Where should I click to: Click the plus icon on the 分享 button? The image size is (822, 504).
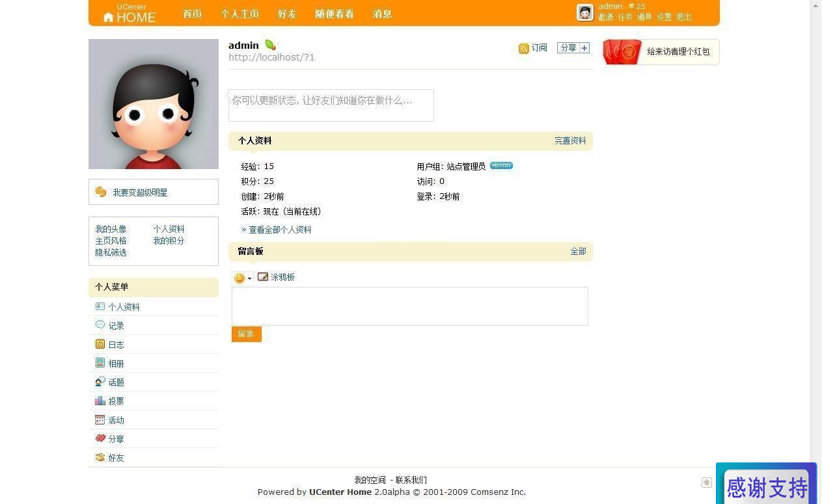584,47
